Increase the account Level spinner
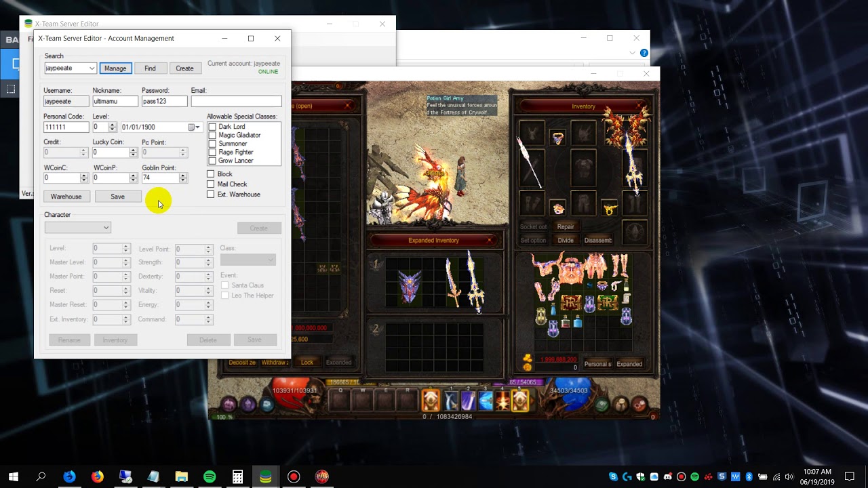Image resolution: width=868 pixels, height=488 pixels. (x=113, y=125)
